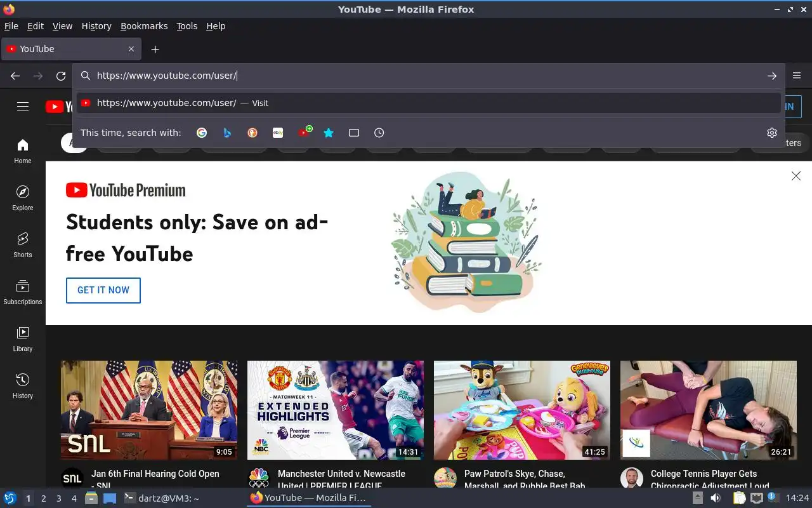Open the desktop start menu icon
Viewport: 812px width, 508px height.
10,498
